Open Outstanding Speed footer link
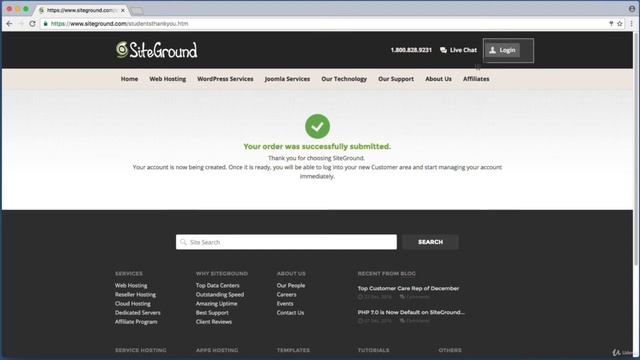Viewport: 640px width, 360px height. point(220,294)
